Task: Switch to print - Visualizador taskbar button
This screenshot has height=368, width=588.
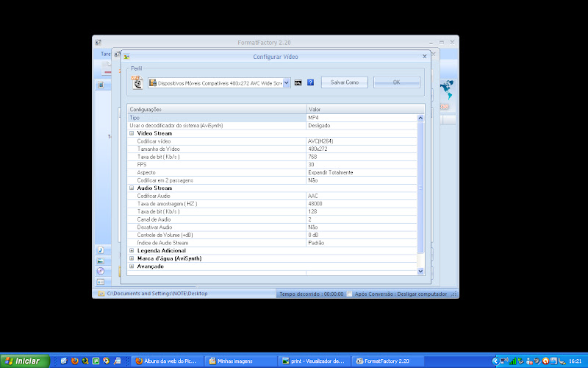Action: tap(316, 361)
